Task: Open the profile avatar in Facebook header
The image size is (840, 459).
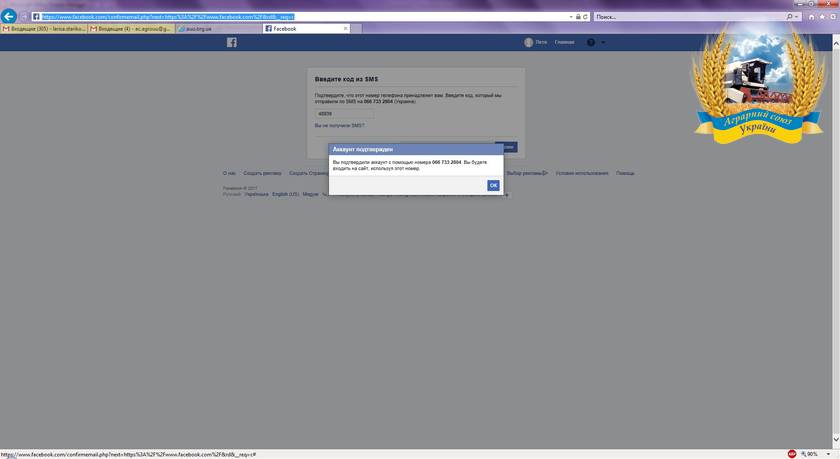Action: tap(529, 42)
